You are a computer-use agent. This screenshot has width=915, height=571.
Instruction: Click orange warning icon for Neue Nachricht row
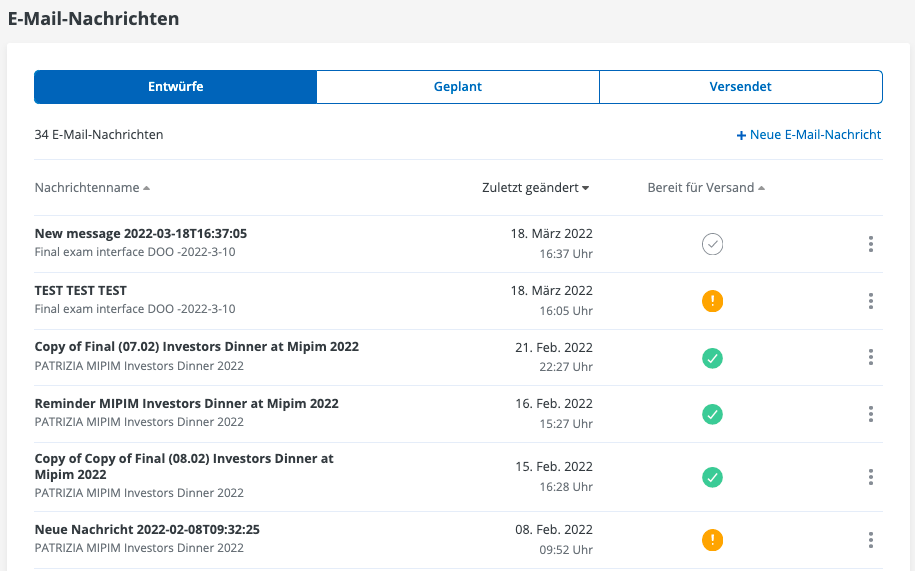pos(712,540)
